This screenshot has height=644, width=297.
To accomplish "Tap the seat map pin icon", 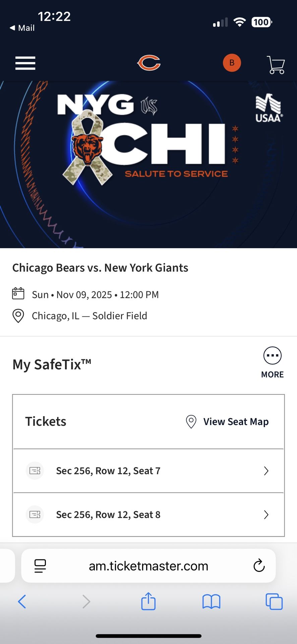I will pyautogui.click(x=191, y=422).
